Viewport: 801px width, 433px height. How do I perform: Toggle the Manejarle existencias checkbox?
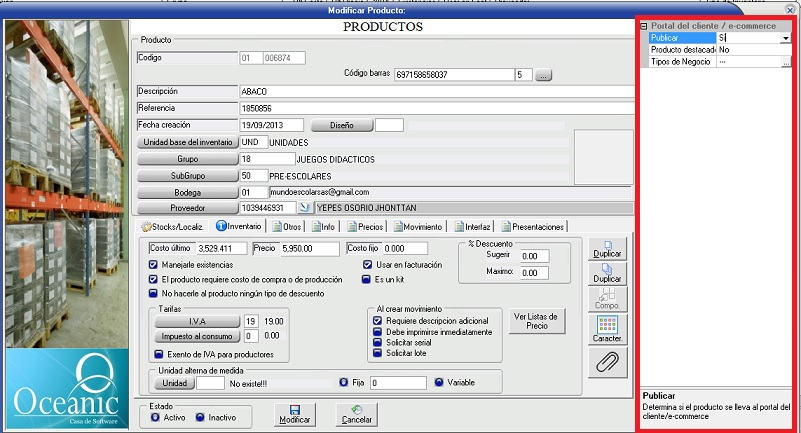point(153,265)
